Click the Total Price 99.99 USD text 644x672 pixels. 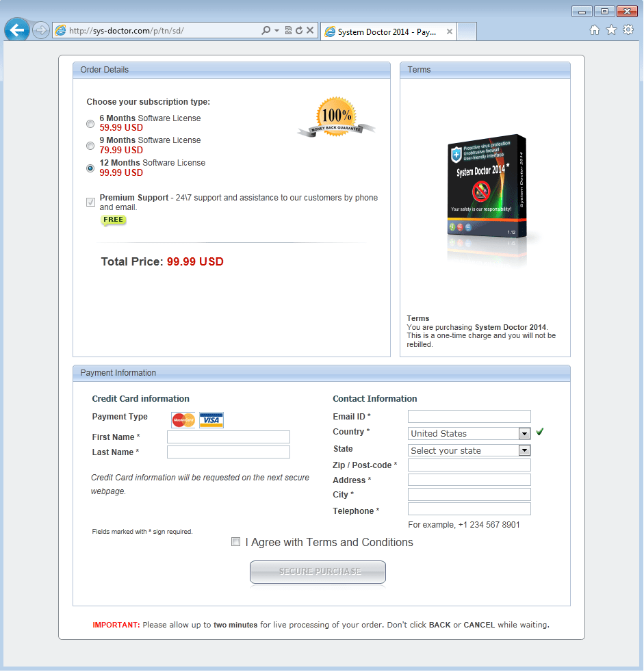point(162,261)
